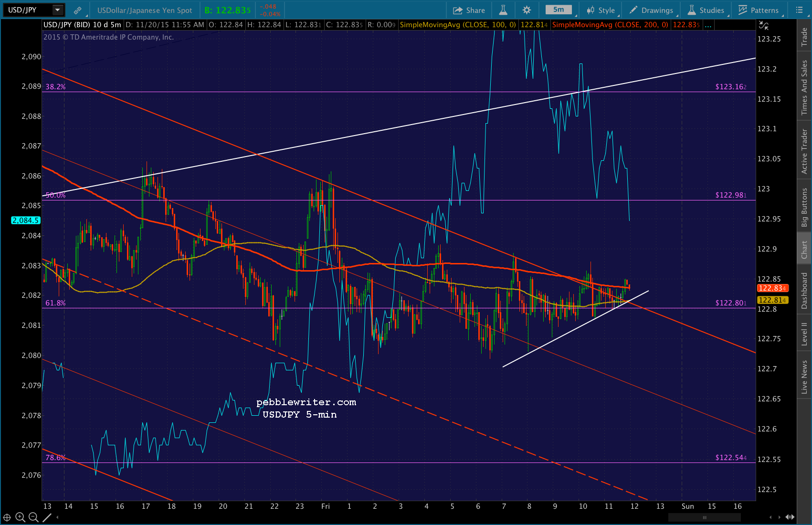The image size is (812, 525).
Task: Open the Level II side tab
Action: pyautogui.click(x=804, y=333)
